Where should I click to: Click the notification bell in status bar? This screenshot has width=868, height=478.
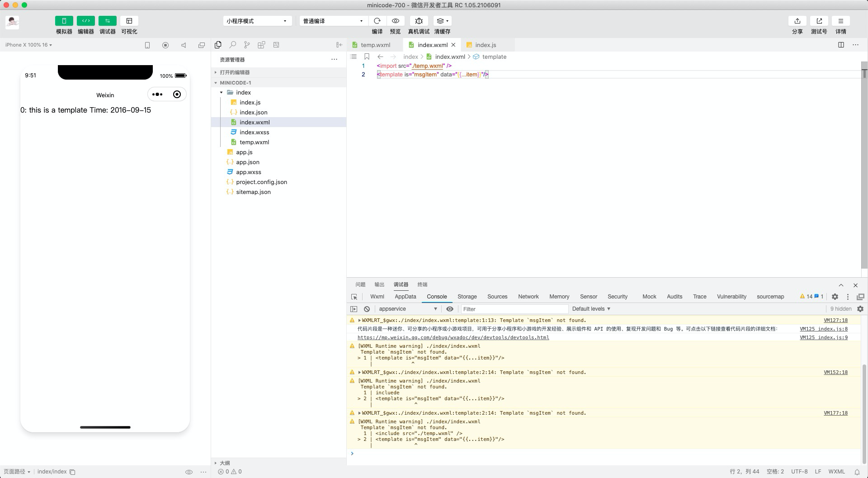coord(857,472)
